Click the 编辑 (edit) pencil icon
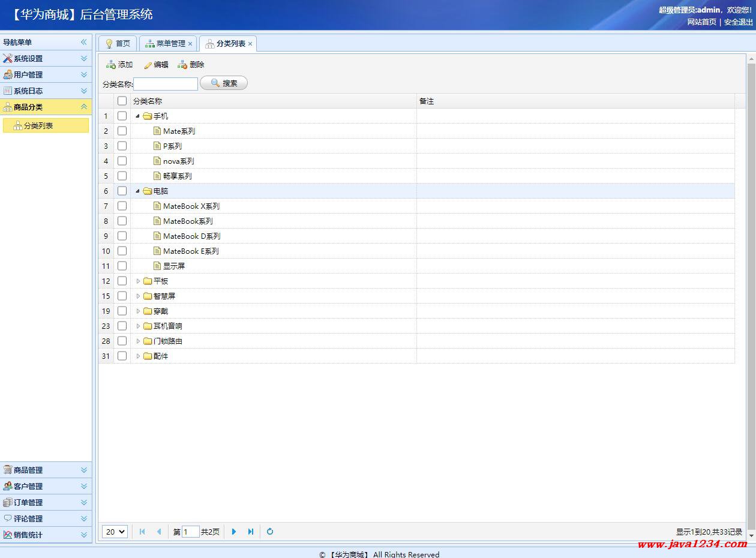 [148, 65]
